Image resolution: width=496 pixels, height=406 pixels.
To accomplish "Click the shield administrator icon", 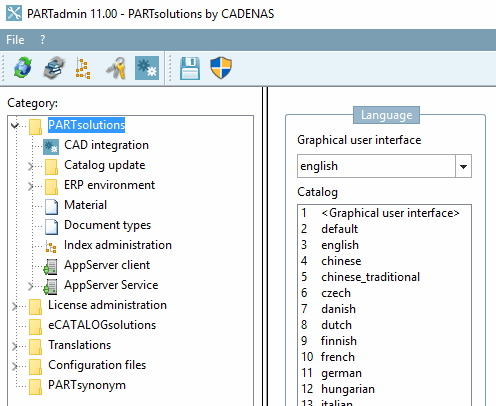I will click(221, 68).
